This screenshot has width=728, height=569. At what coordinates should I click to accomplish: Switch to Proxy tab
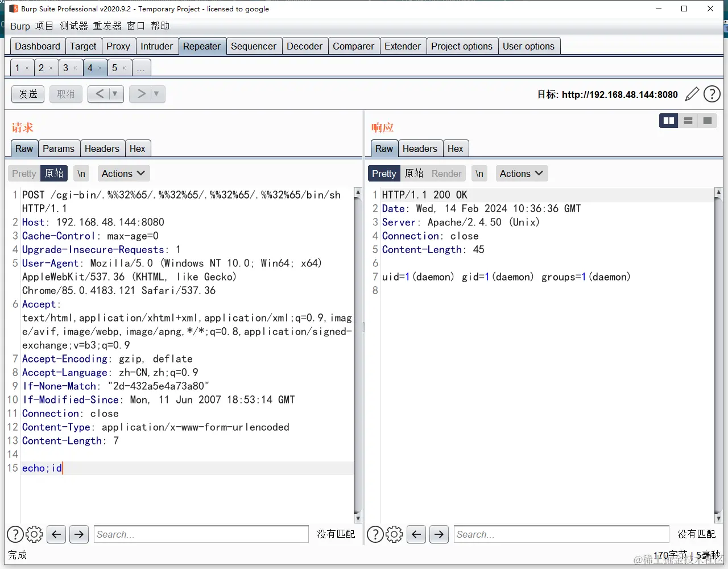[118, 46]
